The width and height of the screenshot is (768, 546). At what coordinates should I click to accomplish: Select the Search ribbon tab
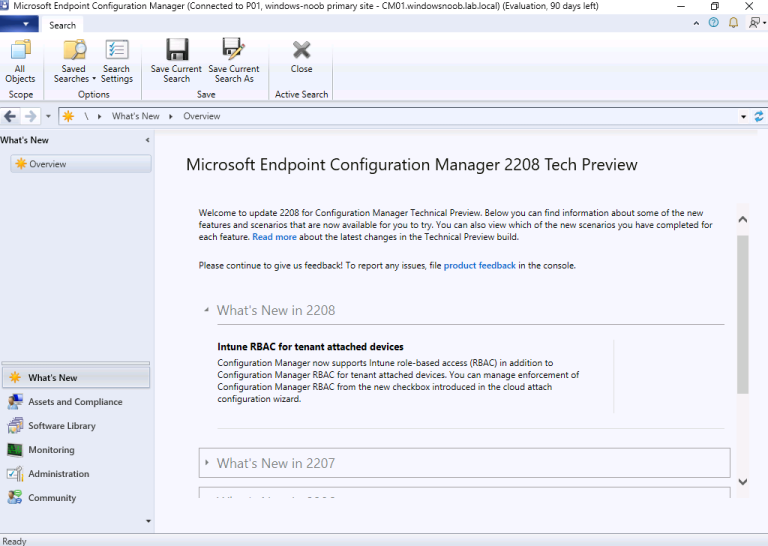(62, 25)
